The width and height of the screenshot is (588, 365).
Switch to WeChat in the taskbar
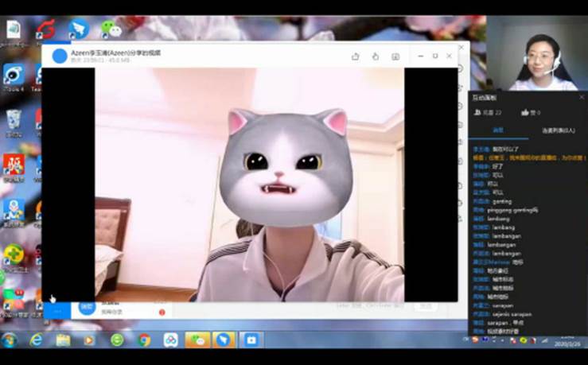pyautogui.click(x=198, y=340)
